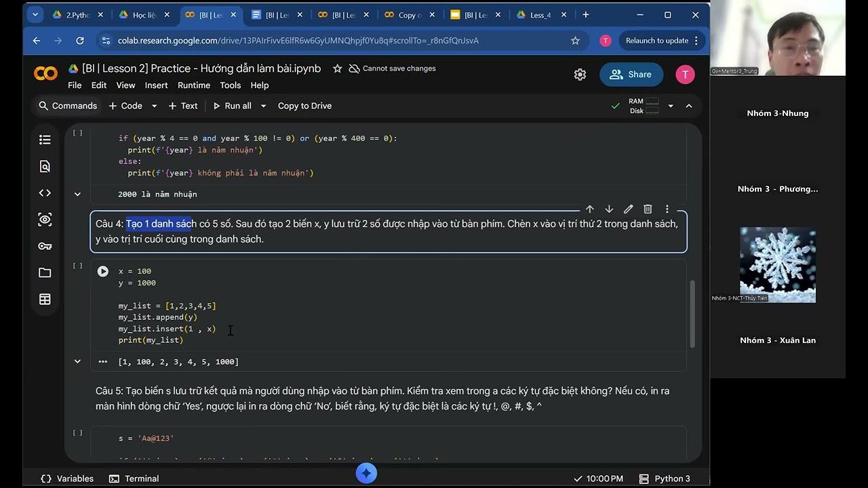The image size is (868, 488).
Task: Star the notebook with the star icon
Action: (337, 68)
